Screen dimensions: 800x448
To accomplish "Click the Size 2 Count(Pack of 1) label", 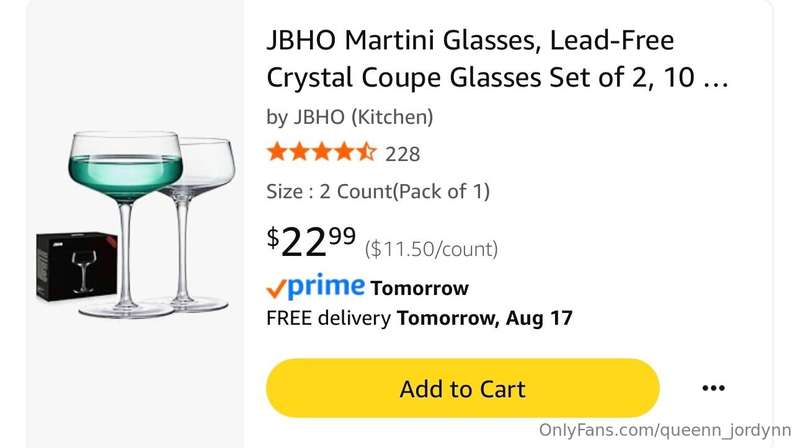I will [378, 191].
